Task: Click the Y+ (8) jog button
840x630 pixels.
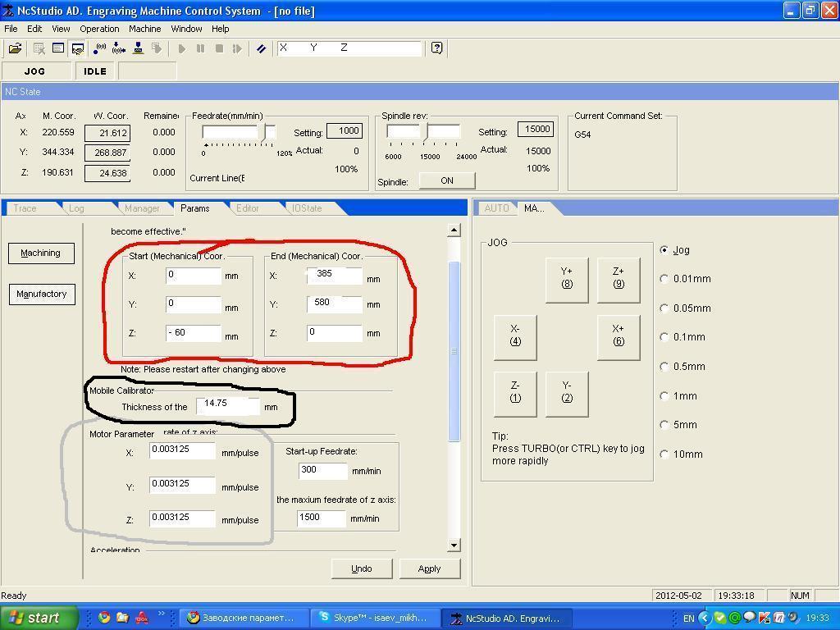Action: point(566,278)
